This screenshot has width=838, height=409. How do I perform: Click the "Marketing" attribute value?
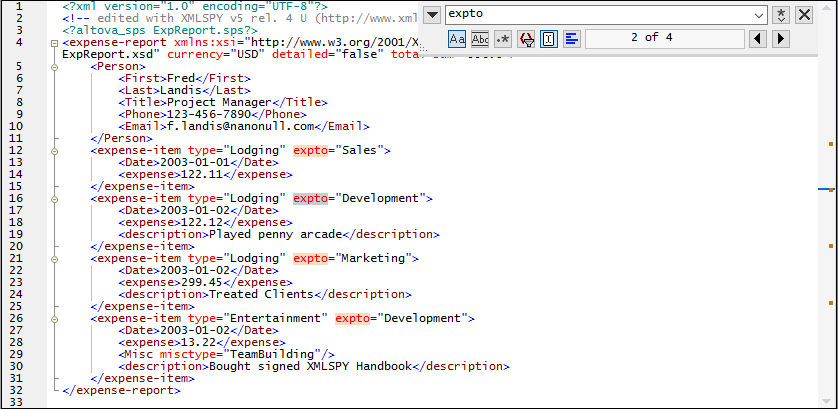point(373,259)
